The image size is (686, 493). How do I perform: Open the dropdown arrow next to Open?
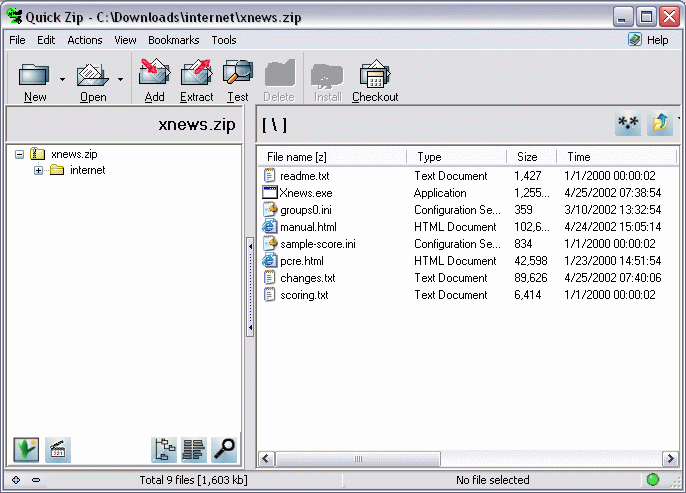pos(120,78)
